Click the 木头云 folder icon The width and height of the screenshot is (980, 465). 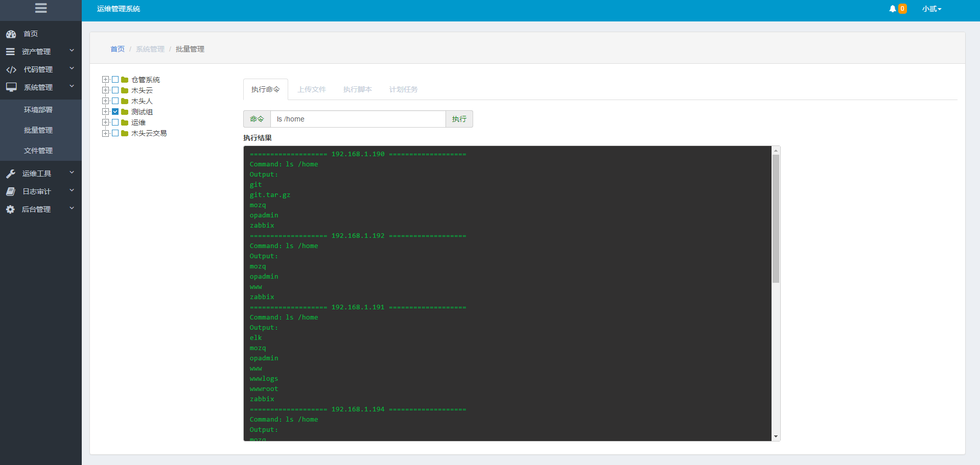point(125,90)
